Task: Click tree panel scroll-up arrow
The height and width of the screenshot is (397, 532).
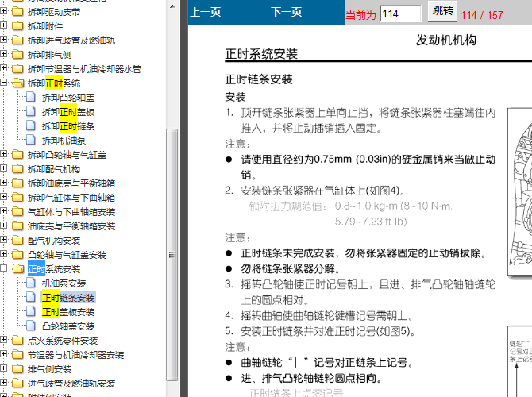Action: coord(172,6)
